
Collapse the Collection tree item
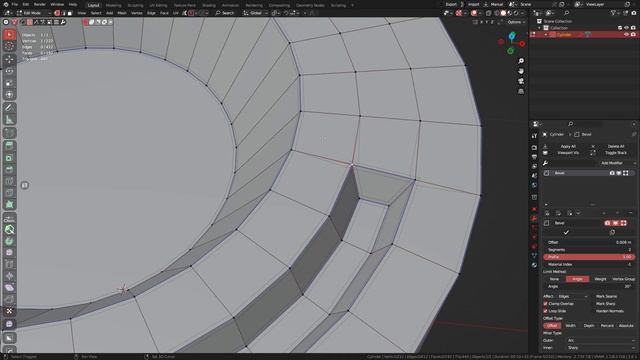pyautogui.click(x=539, y=28)
